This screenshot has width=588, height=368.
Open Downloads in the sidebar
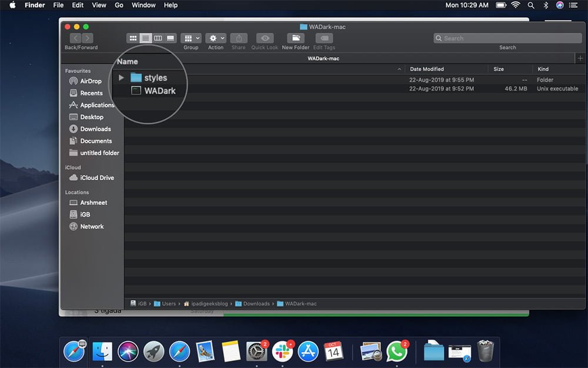pyautogui.click(x=90, y=129)
